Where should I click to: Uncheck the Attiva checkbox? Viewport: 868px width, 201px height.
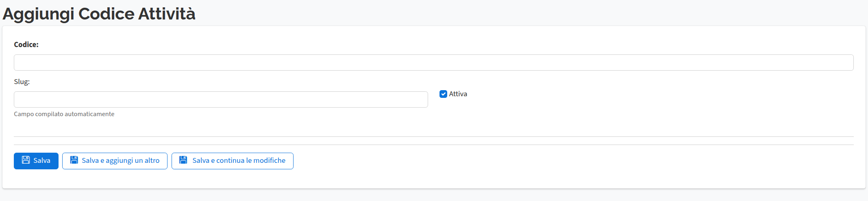coord(443,94)
